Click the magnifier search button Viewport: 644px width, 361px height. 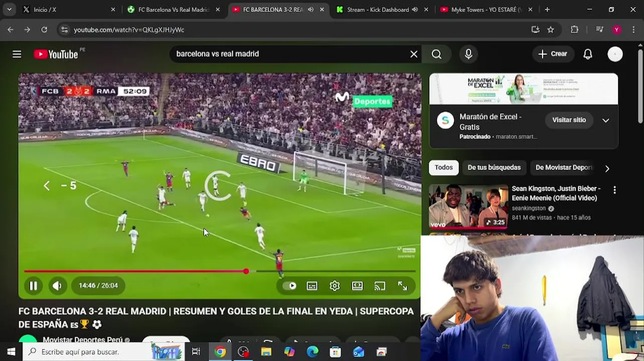pyautogui.click(x=436, y=54)
